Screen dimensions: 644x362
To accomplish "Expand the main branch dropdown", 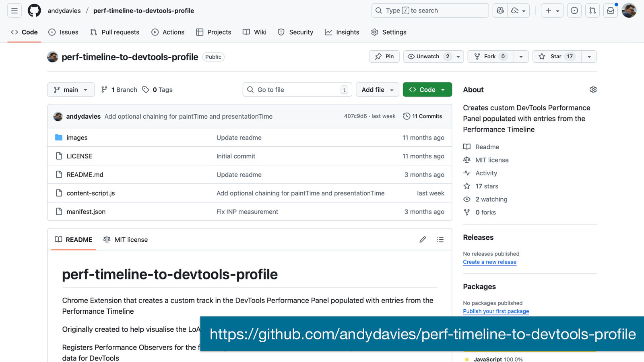I will (71, 90).
